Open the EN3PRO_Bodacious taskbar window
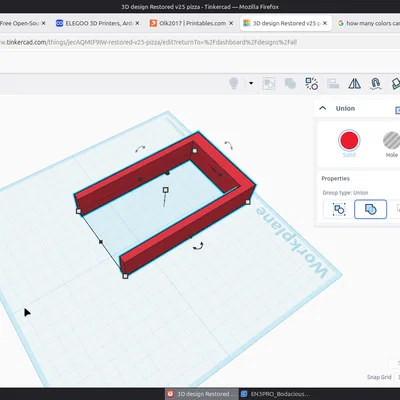 click(276, 394)
